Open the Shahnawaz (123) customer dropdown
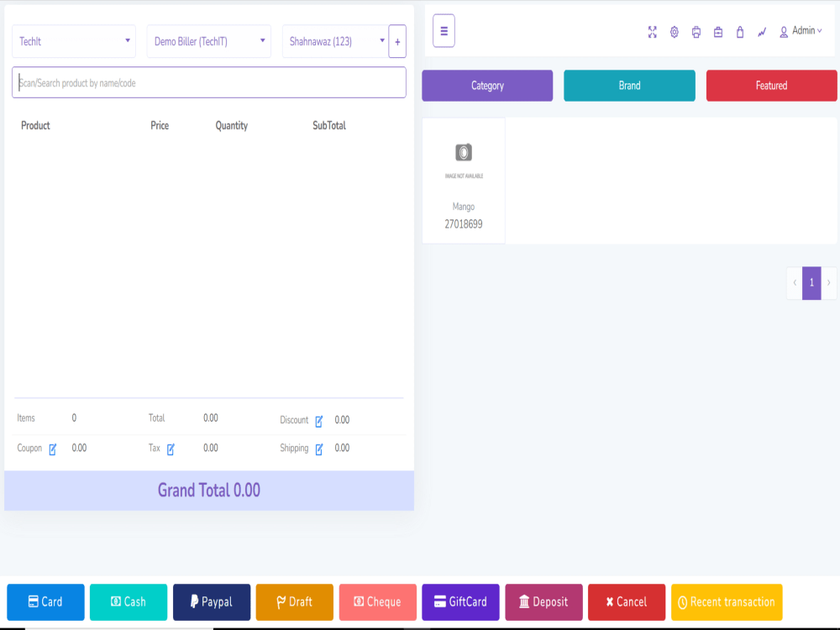 pos(333,40)
